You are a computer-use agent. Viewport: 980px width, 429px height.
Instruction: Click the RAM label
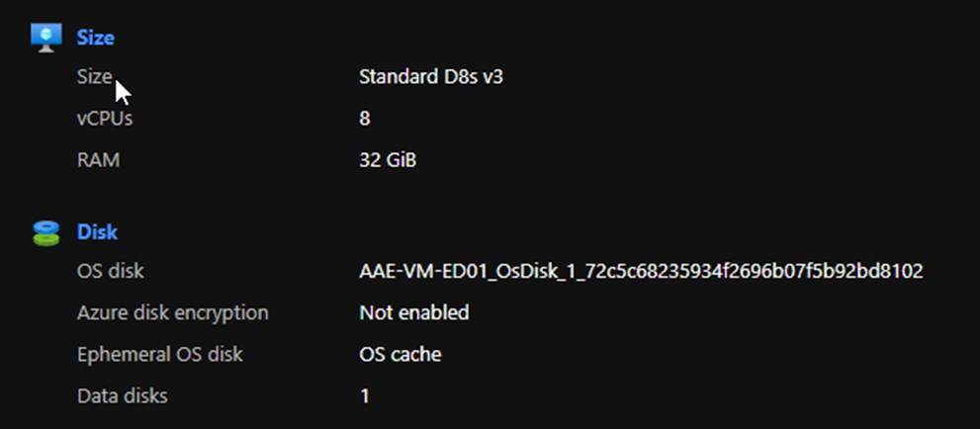pyautogui.click(x=98, y=160)
